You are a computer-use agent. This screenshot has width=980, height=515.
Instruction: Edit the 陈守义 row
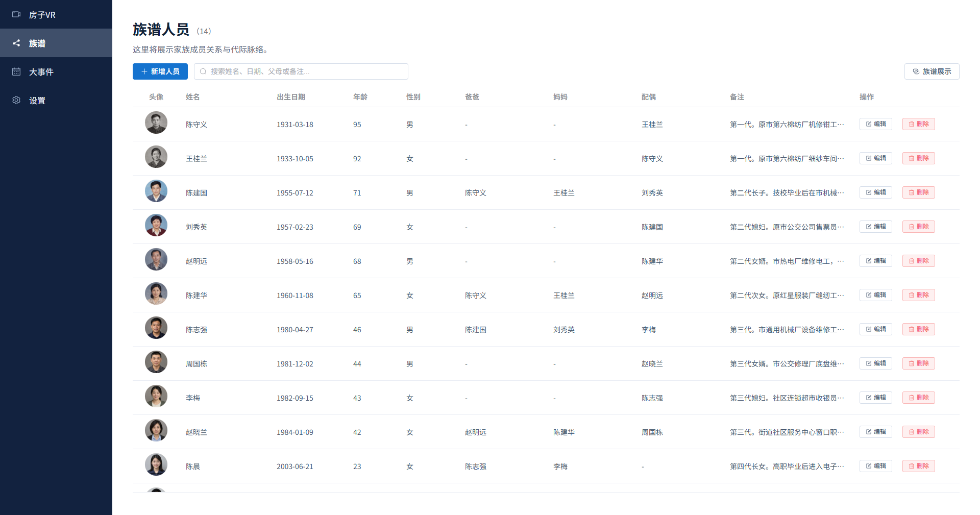(x=876, y=124)
